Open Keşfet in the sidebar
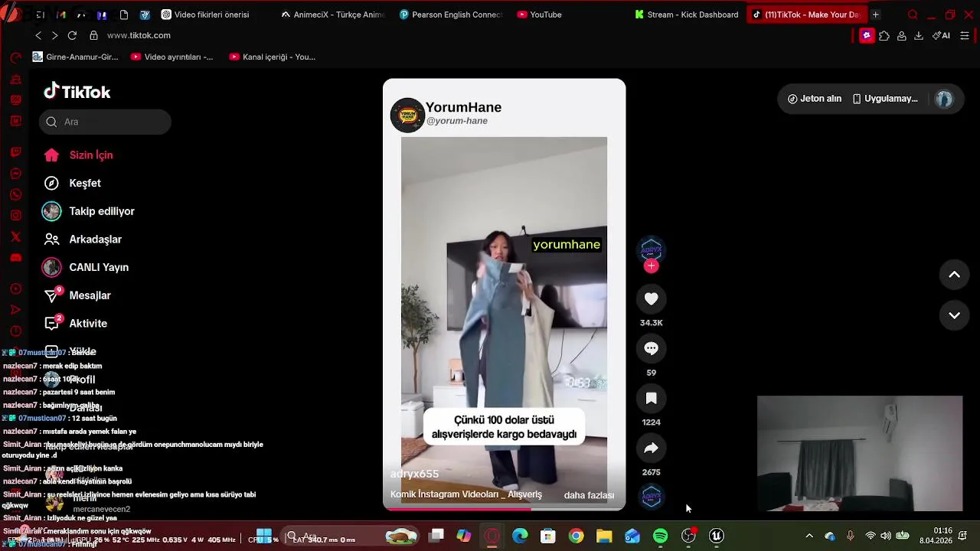Screen dimensions: 980x551 coord(73,183)
